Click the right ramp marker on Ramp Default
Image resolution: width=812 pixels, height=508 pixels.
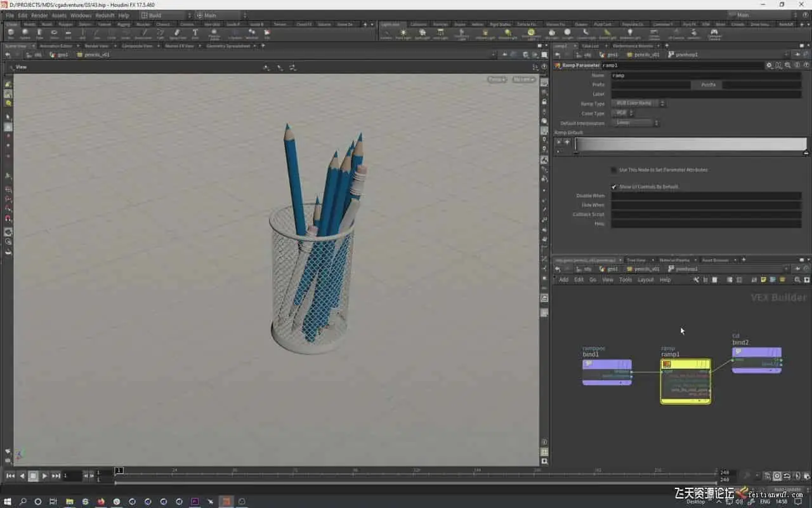pos(806,153)
